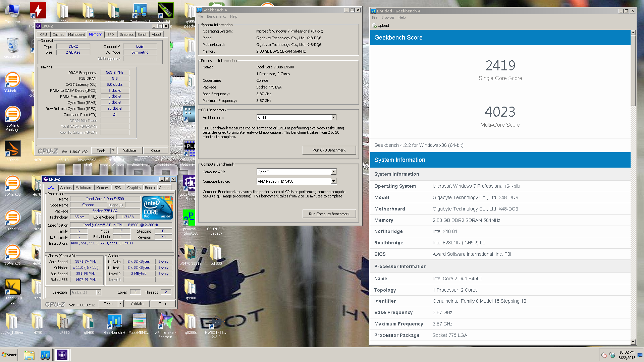Open the Architecture 64-bit dropdown
The image size is (644, 362).
(x=333, y=118)
